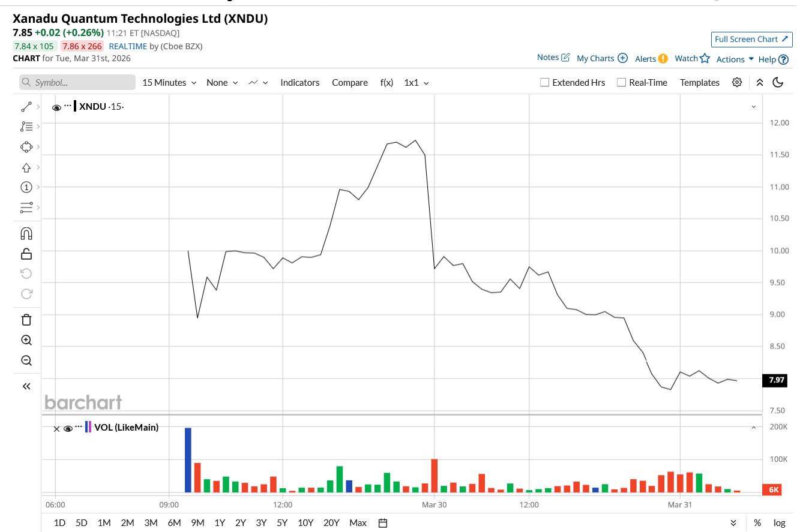797x532 pixels.
Task: Hide the VOL indicator
Action: pos(68,428)
